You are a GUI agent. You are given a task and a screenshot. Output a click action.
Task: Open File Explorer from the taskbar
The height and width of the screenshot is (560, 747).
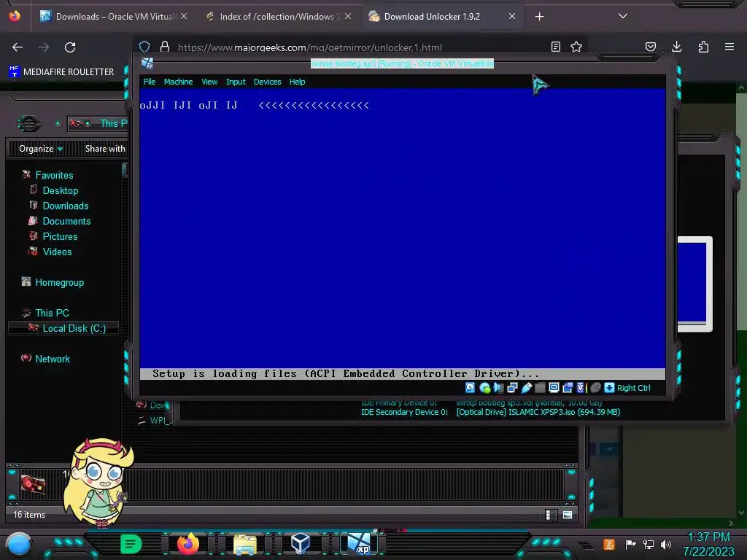coord(245,544)
